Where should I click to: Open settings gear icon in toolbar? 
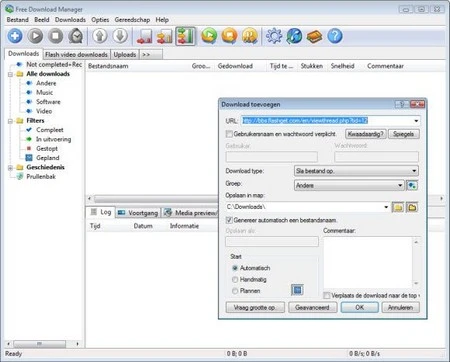click(274, 36)
